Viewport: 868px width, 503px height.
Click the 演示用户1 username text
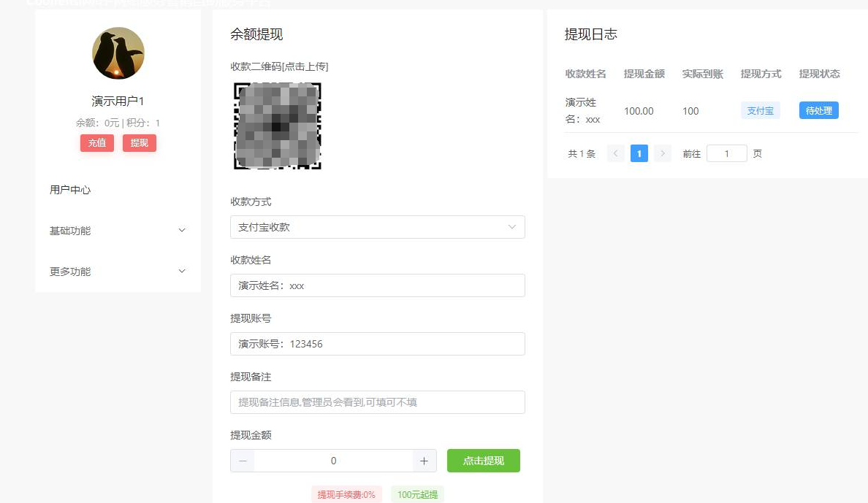118,101
